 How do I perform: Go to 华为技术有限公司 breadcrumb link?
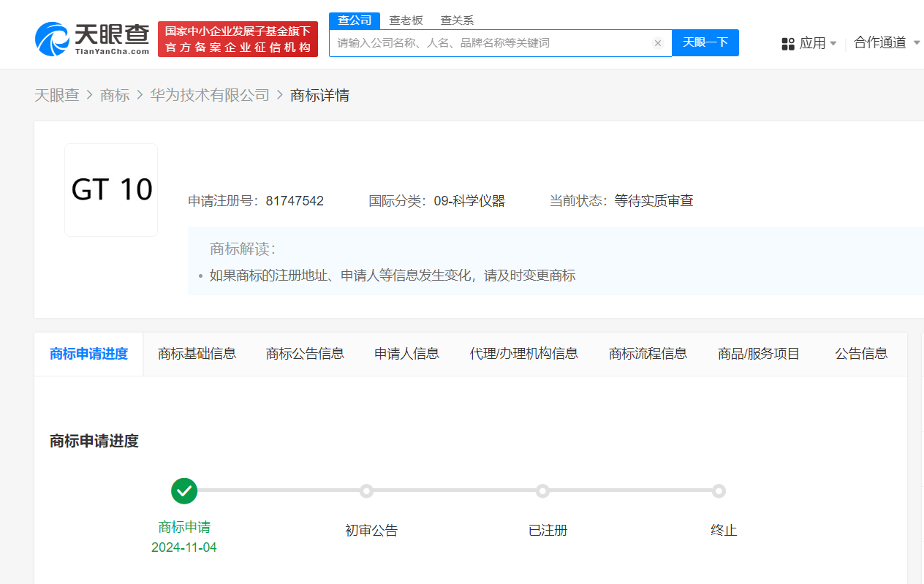210,95
